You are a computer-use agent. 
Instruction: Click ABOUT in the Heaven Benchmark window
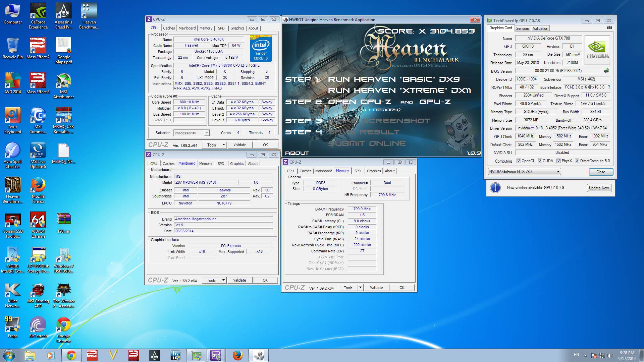point(297,153)
